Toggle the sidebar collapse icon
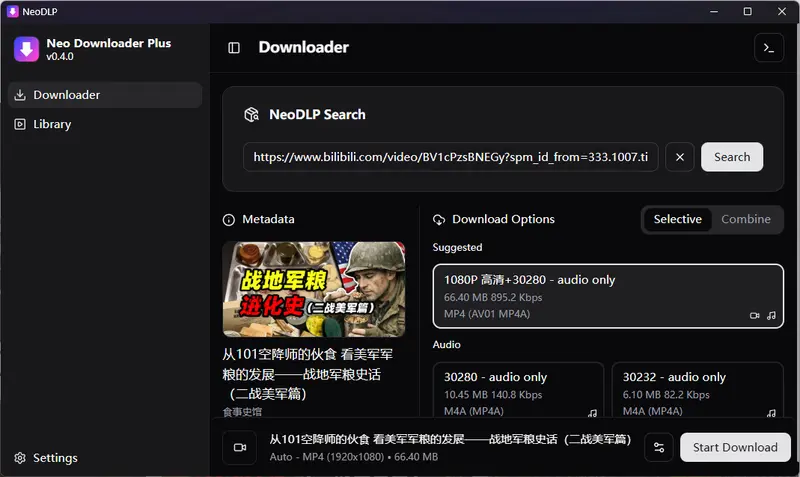800x477 pixels. [234, 48]
